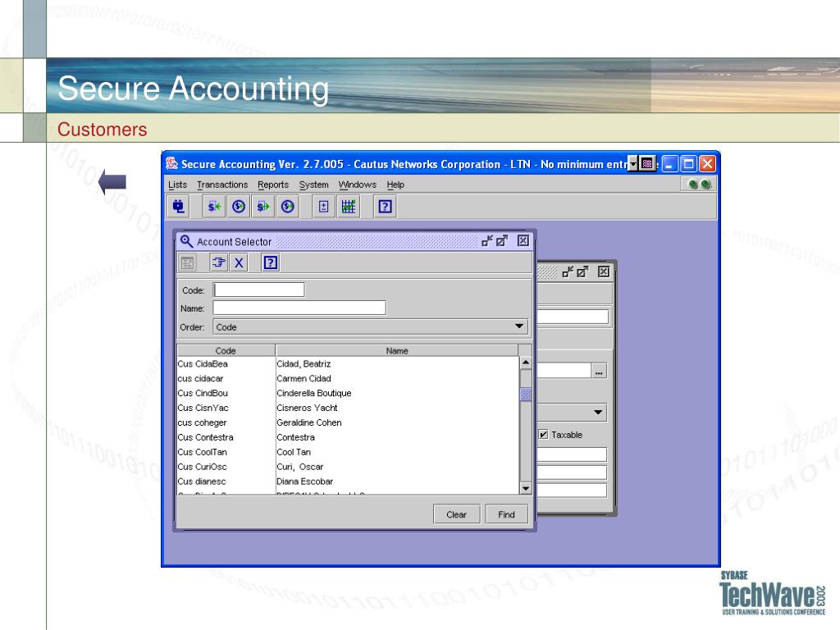Open the Lists menu
This screenshot has height=630, width=840.
[x=177, y=185]
